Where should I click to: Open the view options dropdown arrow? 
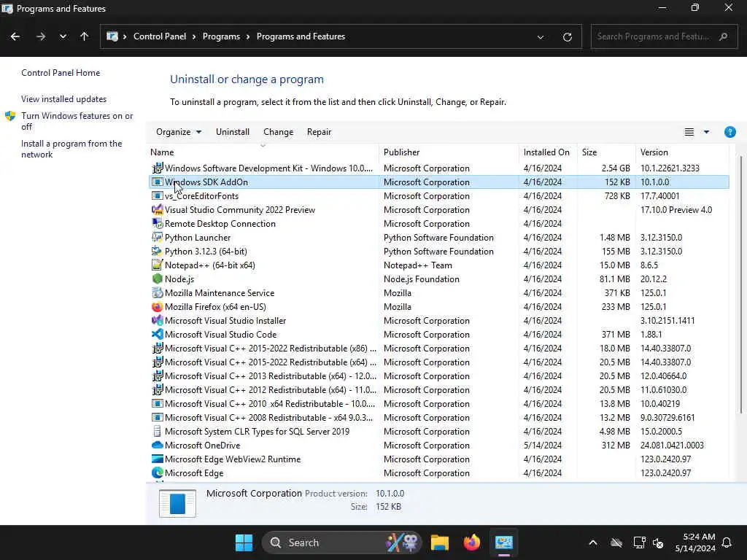[706, 132]
